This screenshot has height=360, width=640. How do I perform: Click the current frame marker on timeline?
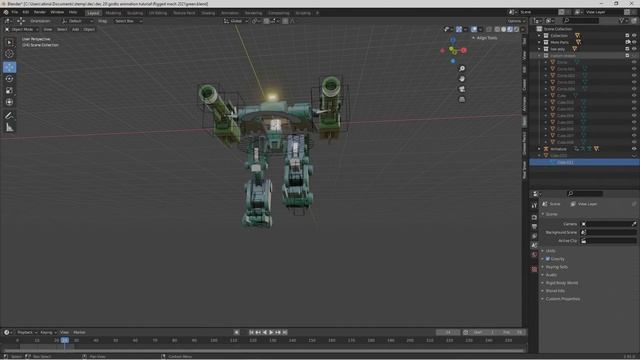pyautogui.click(x=65, y=340)
